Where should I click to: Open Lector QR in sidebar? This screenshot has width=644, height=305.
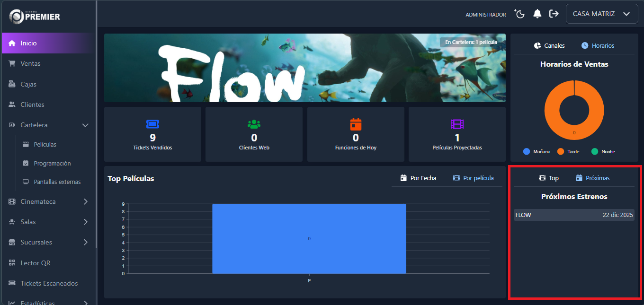35,263
